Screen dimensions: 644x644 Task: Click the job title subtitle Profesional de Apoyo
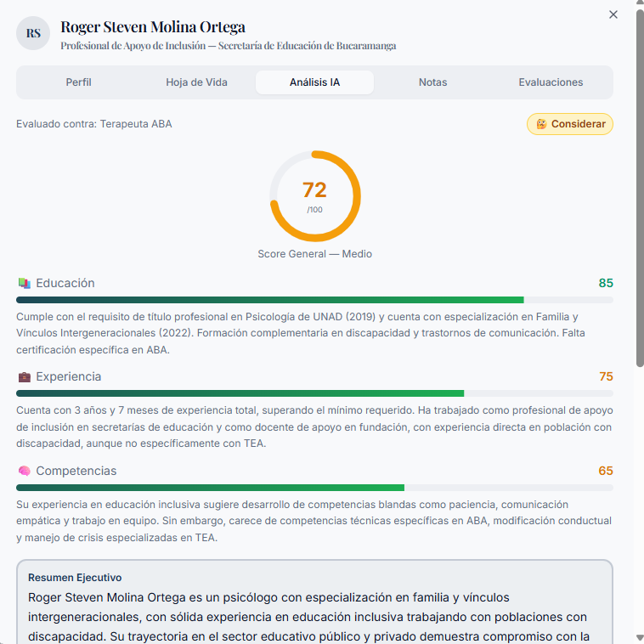(229, 46)
